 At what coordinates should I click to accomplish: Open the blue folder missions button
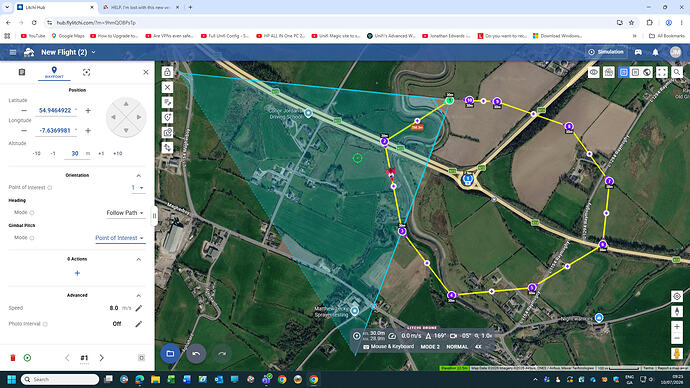pyautogui.click(x=170, y=354)
